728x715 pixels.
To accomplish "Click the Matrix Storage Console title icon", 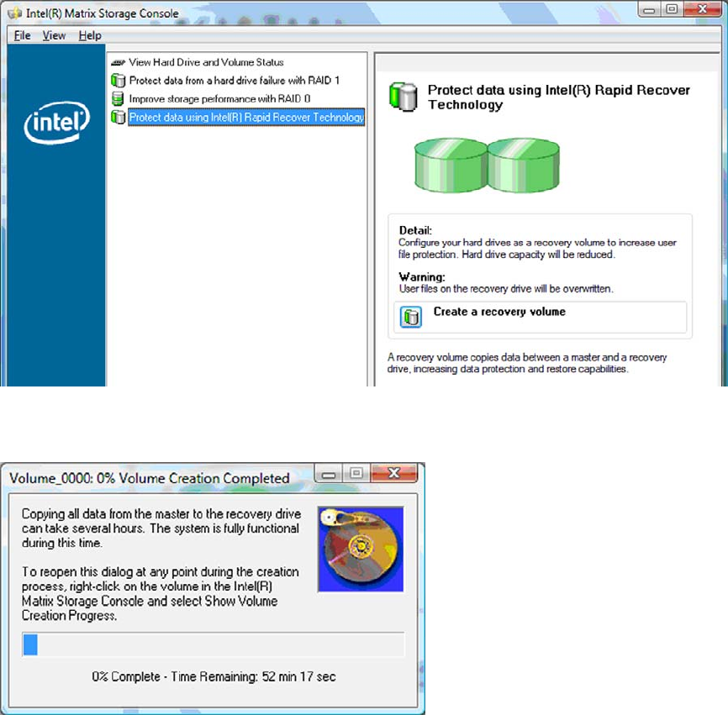I will point(14,13).
